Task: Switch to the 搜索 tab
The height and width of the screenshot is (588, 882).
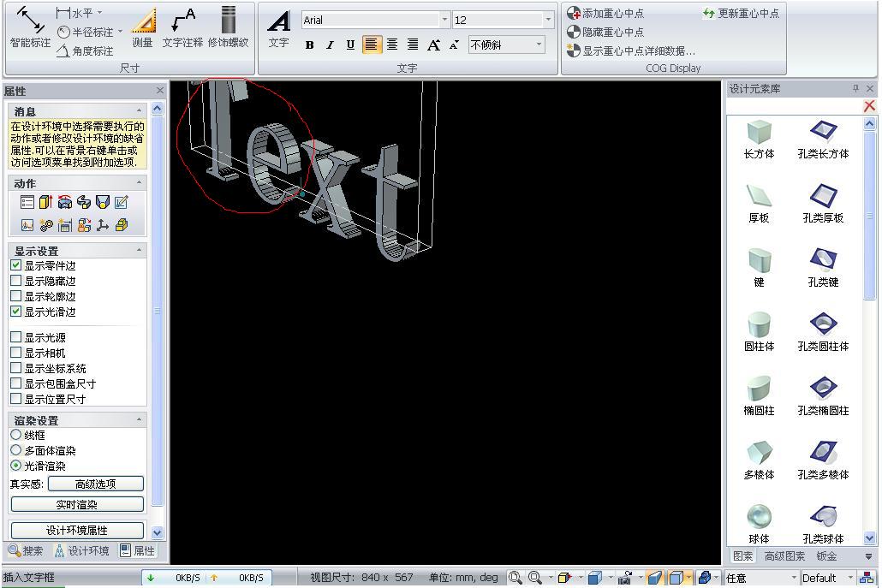Action: click(26, 550)
